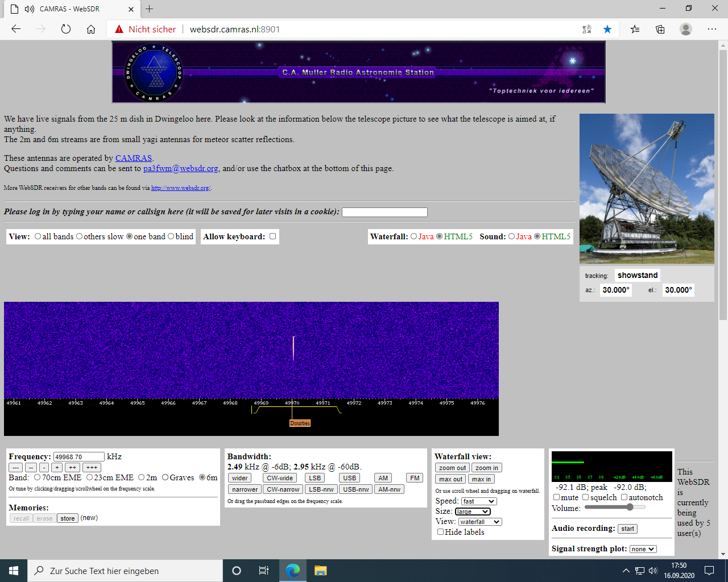728x582 pixels.
Task: Open the user profile menu
Action: (686, 29)
